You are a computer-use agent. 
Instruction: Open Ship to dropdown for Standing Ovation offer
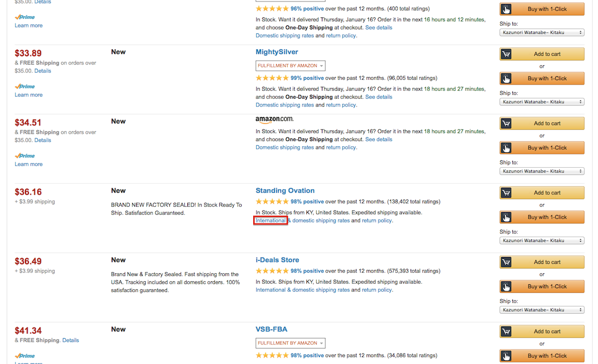click(542, 241)
